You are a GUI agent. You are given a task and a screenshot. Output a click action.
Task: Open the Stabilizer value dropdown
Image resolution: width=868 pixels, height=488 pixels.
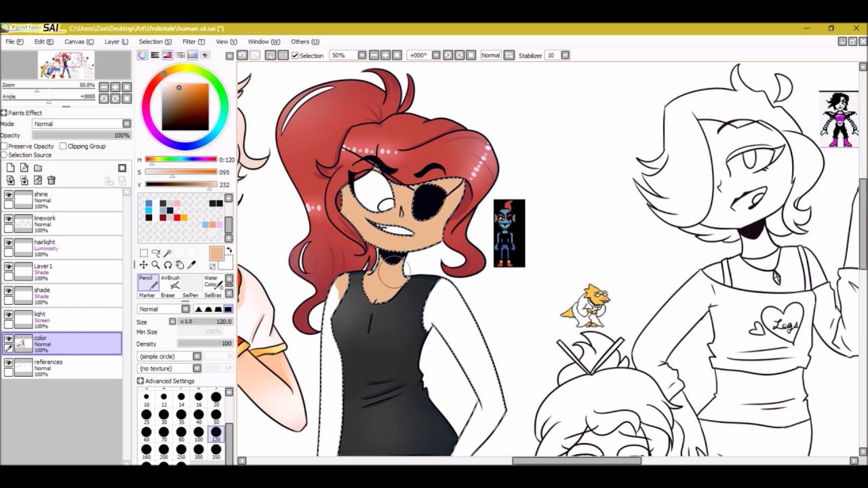565,56
